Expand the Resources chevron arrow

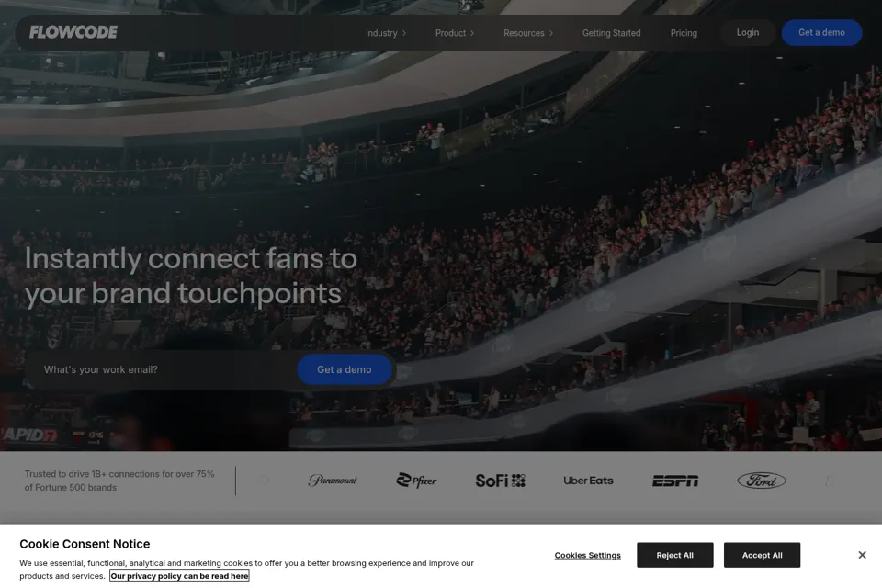[550, 33]
